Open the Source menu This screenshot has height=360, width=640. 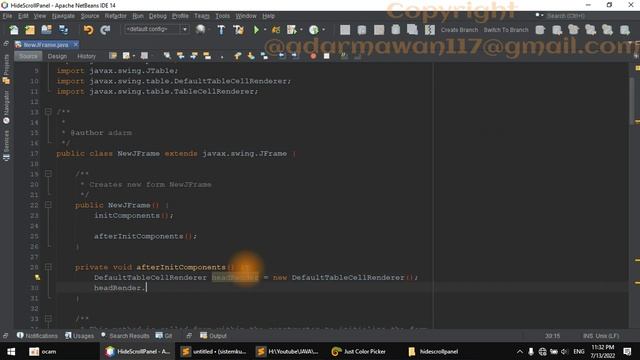(90, 16)
